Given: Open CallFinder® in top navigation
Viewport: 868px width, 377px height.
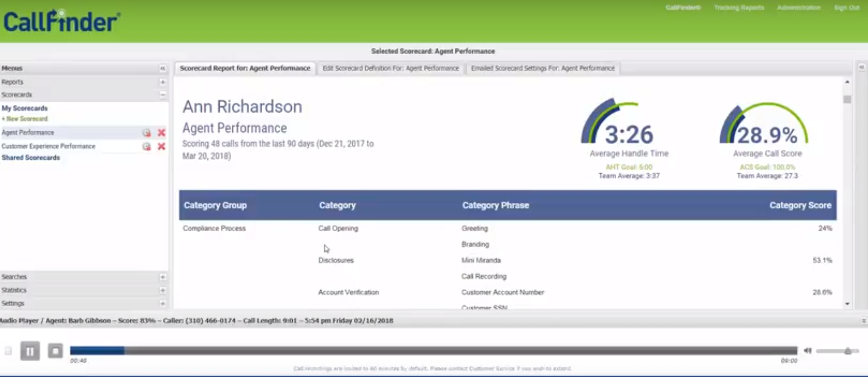Looking at the screenshot, I should coord(683,8).
